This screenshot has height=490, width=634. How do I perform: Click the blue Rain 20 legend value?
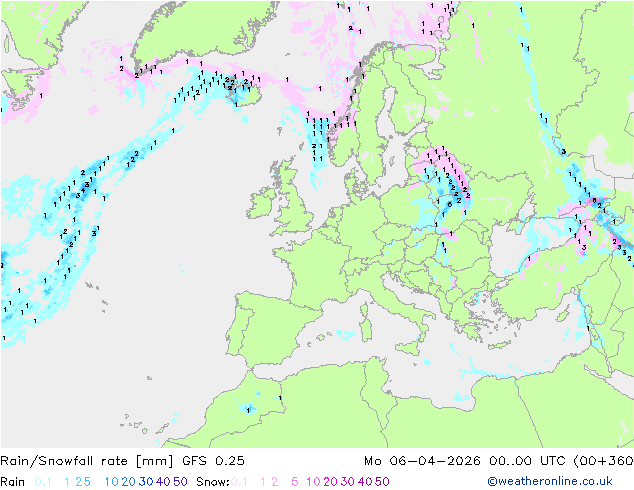click(129, 482)
